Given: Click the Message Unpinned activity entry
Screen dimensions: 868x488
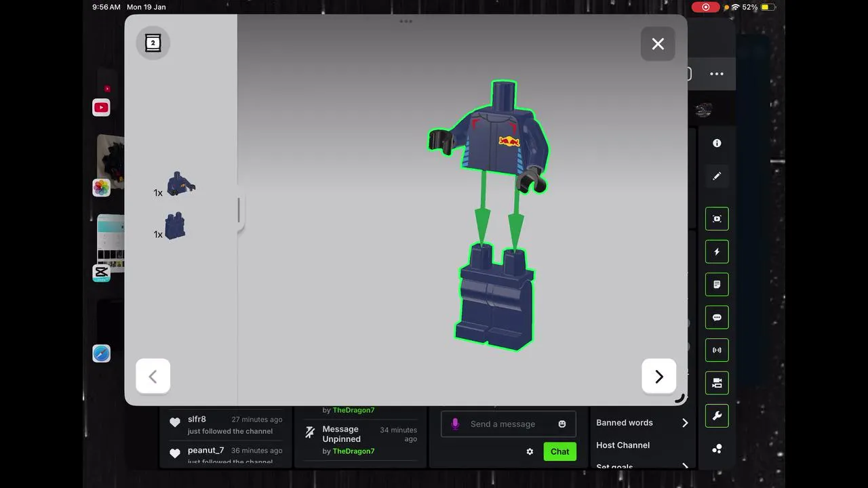Looking at the screenshot, I should point(360,439).
